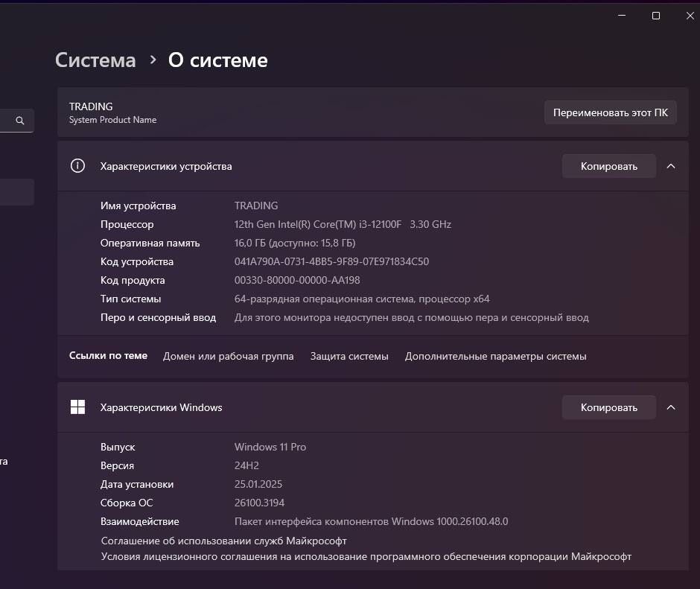
Task: Click Переименовать этот ПК button
Action: (611, 112)
